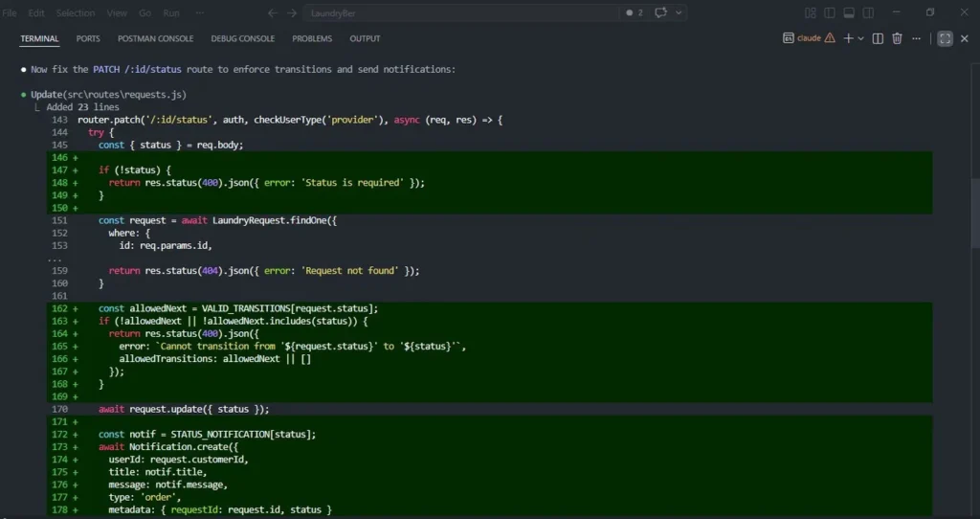Open the Go menu
The width and height of the screenshot is (980, 519).
(x=145, y=13)
